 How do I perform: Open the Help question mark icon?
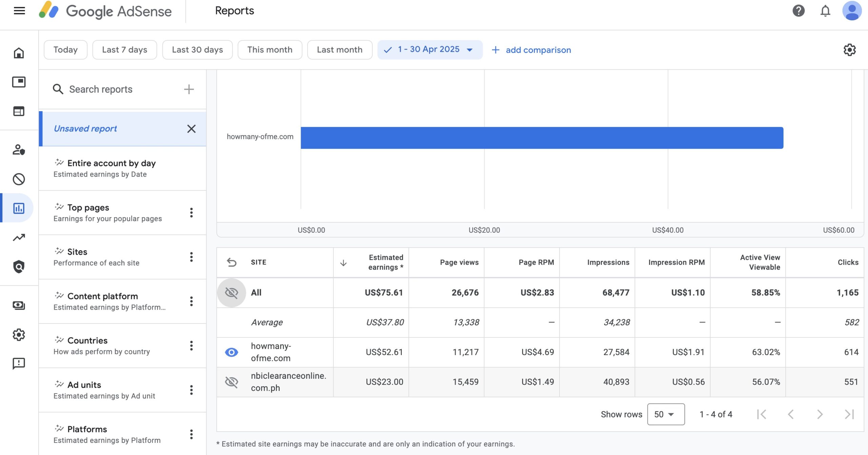point(798,11)
